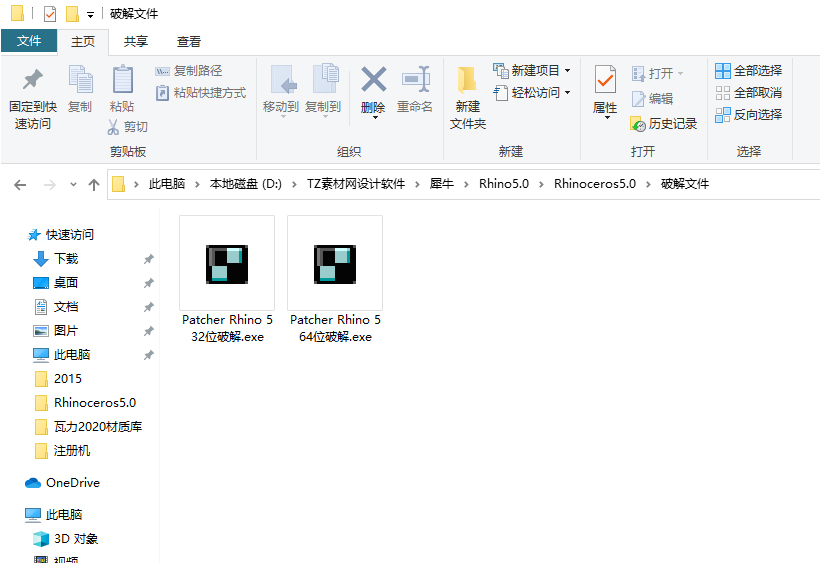Click Rhino5.0 breadcrumb in the address bar
Screen dimensions: 820x563
[504, 183]
